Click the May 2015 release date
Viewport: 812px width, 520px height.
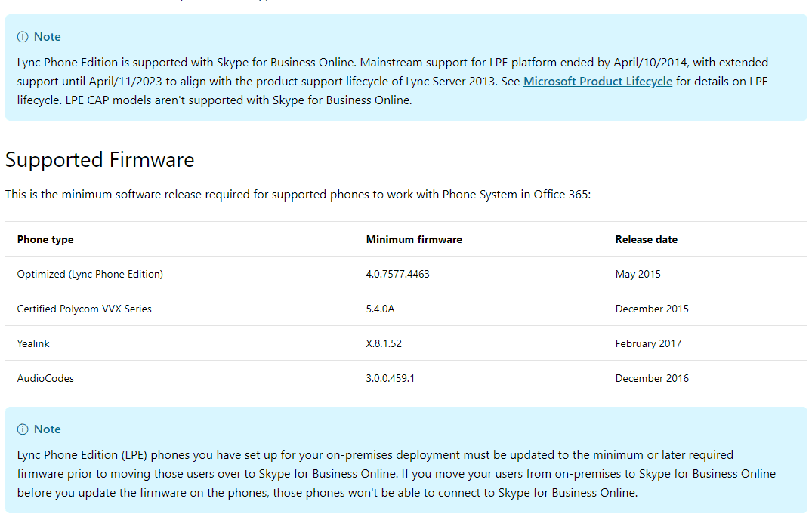point(638,274)
